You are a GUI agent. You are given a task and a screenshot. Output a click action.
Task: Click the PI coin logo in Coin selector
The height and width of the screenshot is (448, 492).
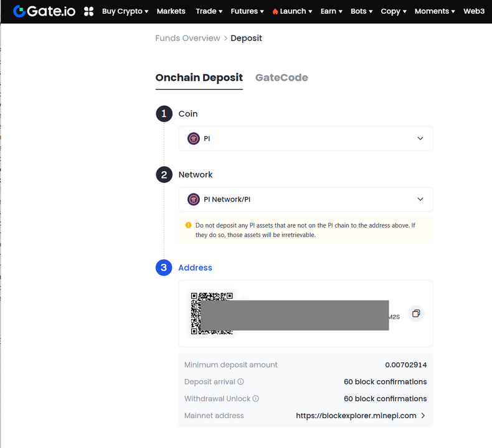(194, 139)
